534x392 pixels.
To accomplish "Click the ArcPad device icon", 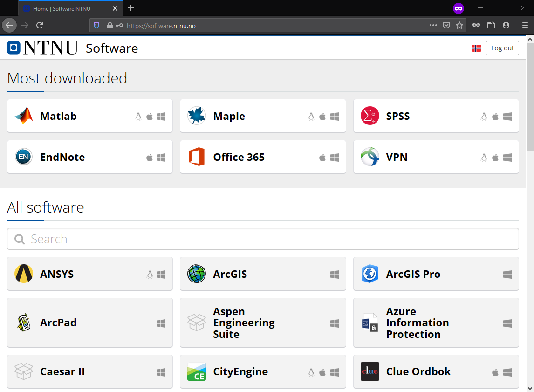I will (24, 323).
